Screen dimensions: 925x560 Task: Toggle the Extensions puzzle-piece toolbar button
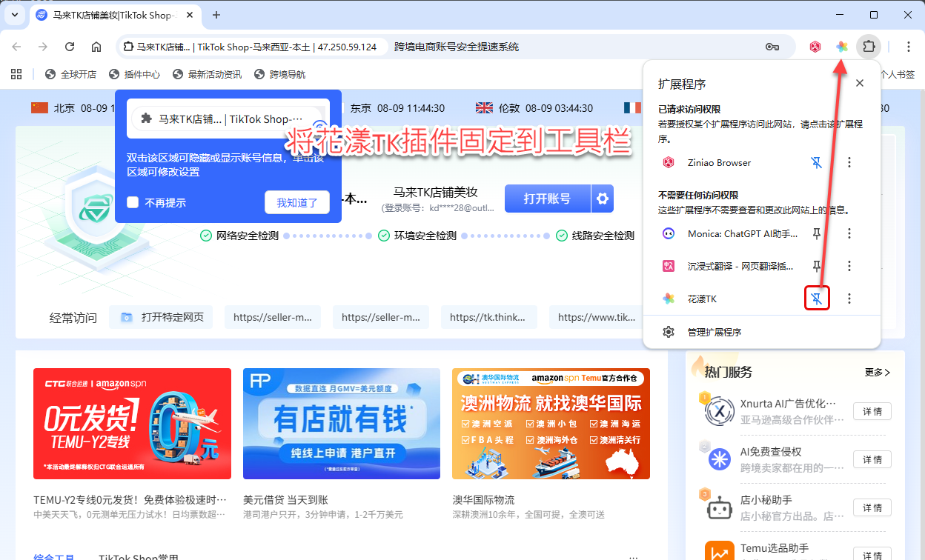click(x=869, y=47)
